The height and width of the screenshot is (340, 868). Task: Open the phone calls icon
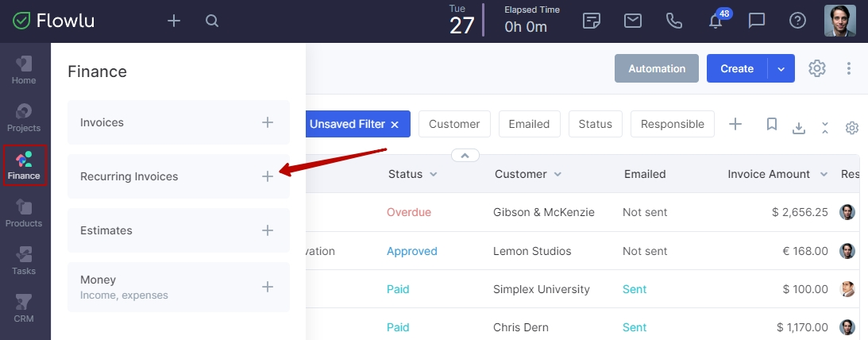click(x=673, y=21)
